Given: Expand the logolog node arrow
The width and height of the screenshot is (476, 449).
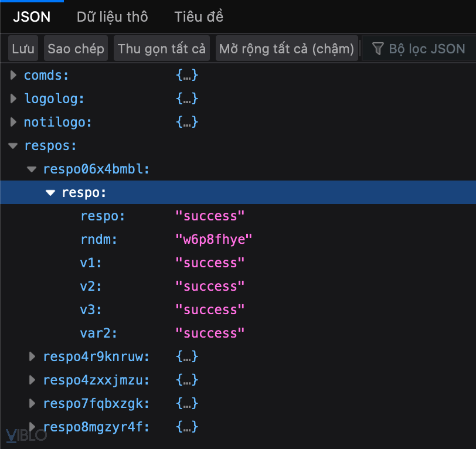Looking at the screenshot, I should point(13,99).
